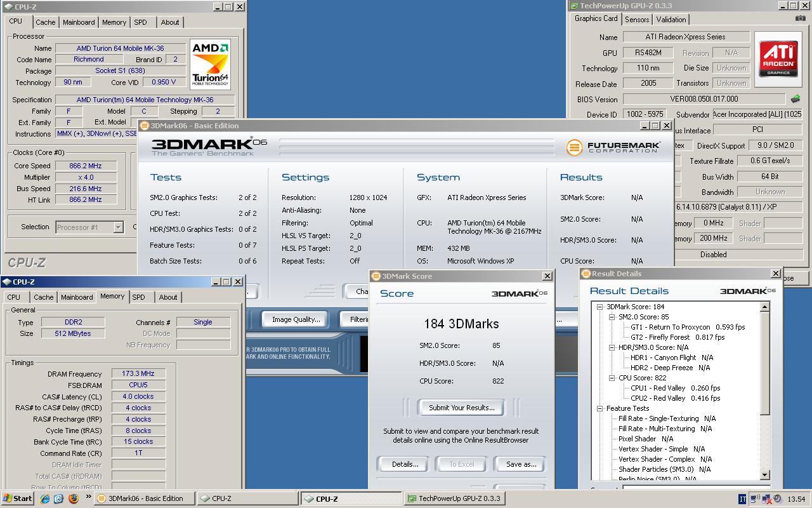Click the 3DMark06 logo in main window
This screenshot has height=508, width=812.
point(209,147)
